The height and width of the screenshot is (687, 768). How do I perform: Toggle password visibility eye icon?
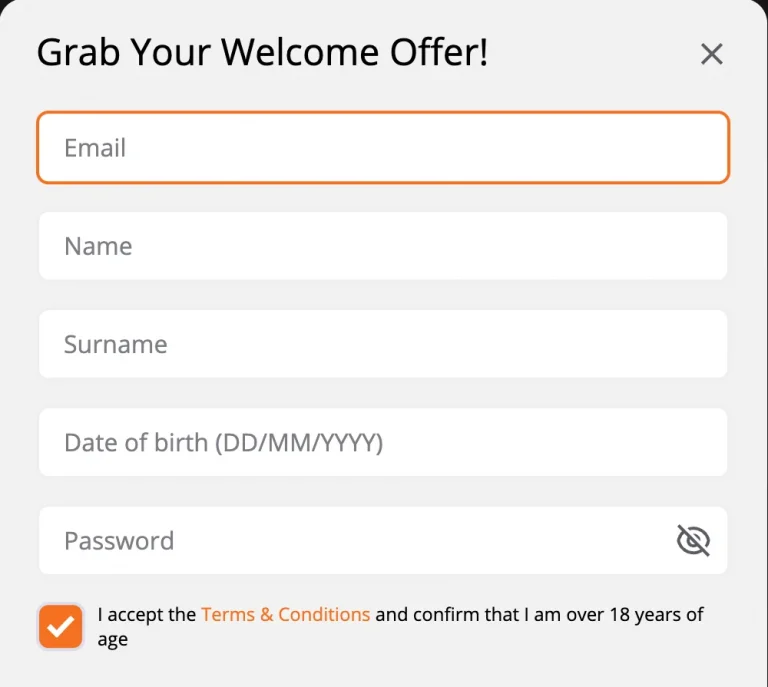click(x=693, y=540)
